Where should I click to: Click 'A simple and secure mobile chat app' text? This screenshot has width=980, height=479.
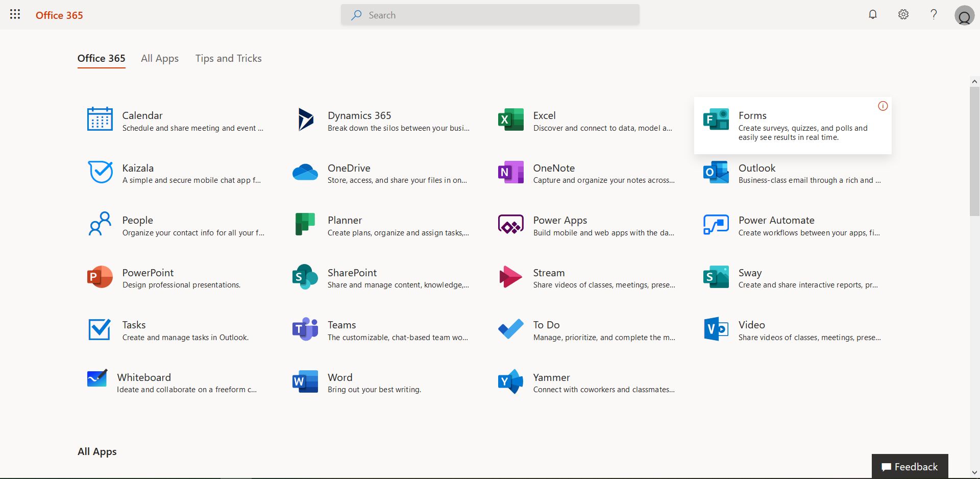(191, 180)
